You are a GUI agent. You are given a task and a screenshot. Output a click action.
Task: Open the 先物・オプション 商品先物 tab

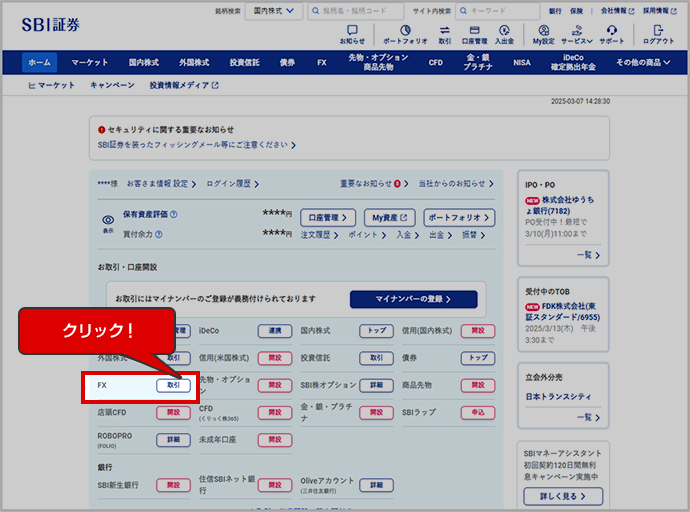378,62
